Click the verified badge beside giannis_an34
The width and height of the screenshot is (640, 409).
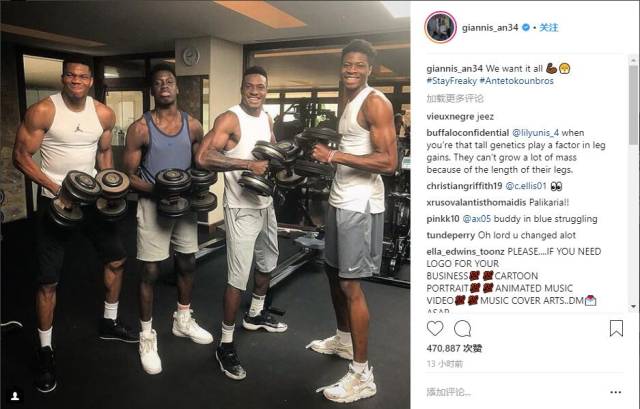(526, 27)
